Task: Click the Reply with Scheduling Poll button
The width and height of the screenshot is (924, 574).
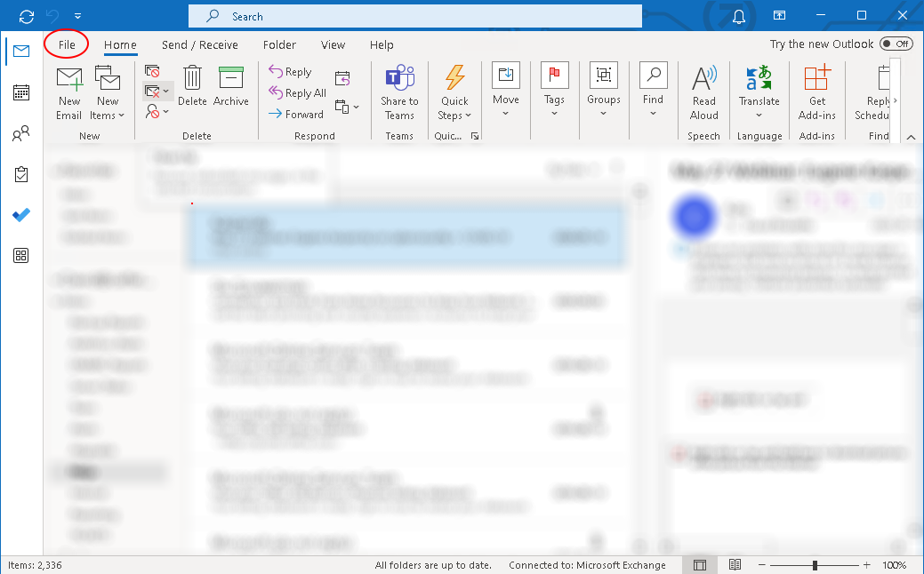Action: pyautogui.click(x=872, y=93)
